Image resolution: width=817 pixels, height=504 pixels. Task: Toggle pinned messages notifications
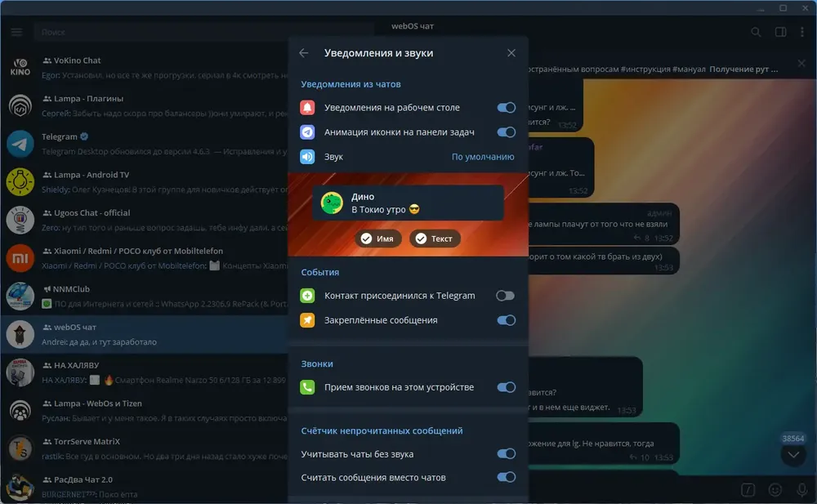click(x=506, y=320)
